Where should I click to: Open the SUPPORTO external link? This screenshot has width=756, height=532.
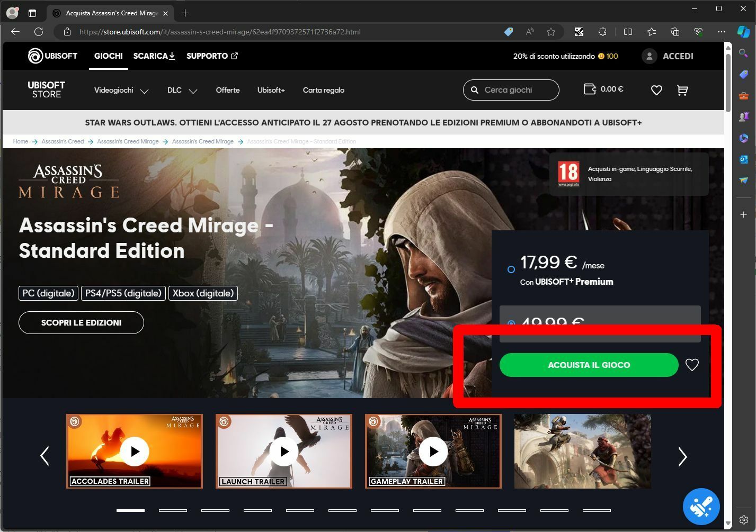click(x=212, y=56)
